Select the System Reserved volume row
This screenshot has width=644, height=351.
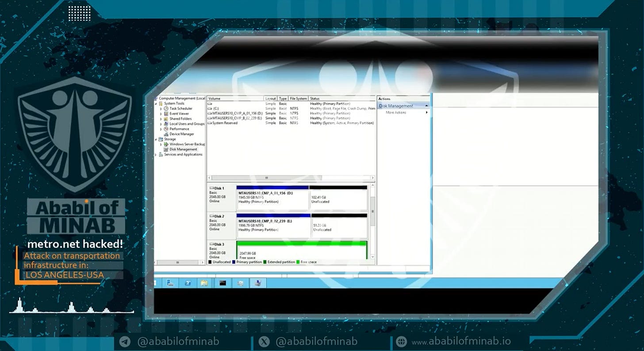[291, 123]
